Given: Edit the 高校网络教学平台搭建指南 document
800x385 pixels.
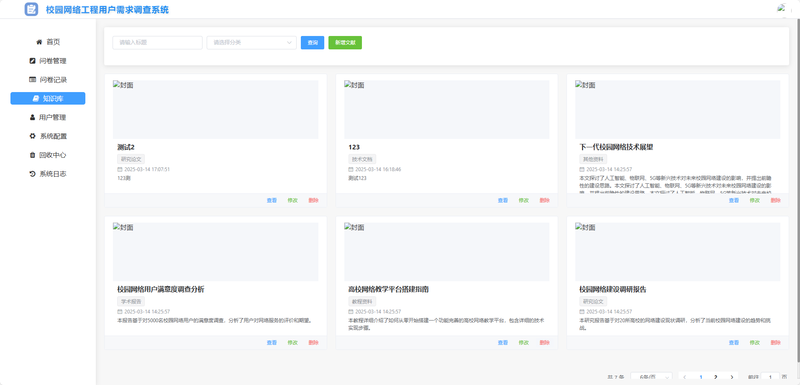Looking at the screenshot, I should tap(523, 343).
